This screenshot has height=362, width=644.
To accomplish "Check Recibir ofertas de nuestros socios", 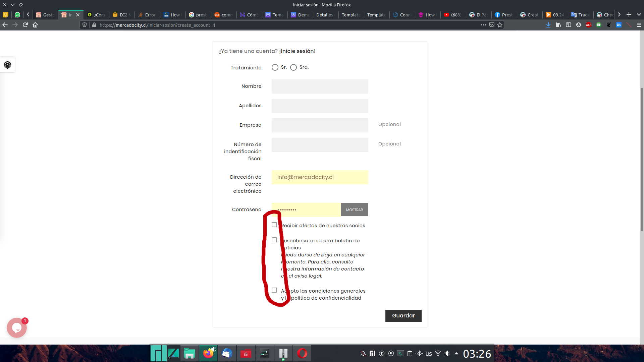I will 274,225.
